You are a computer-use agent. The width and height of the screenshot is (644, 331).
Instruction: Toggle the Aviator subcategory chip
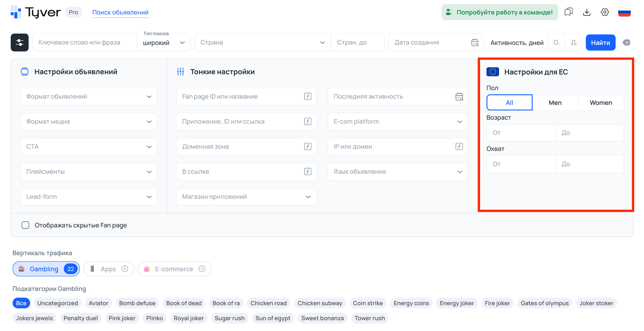(98, 303)
